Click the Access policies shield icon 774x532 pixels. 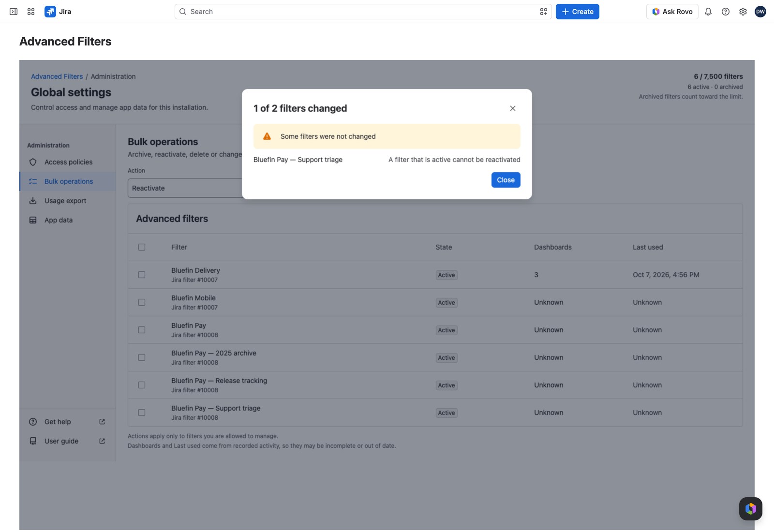coord(33,162)
